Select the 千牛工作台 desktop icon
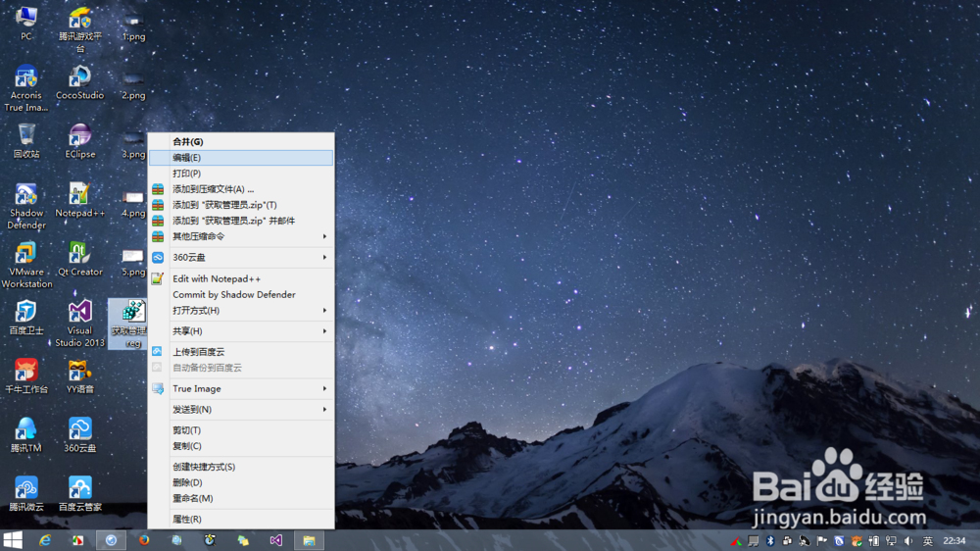Image resolution: width=980 pixels, height=551 pixels. point(26,376)
